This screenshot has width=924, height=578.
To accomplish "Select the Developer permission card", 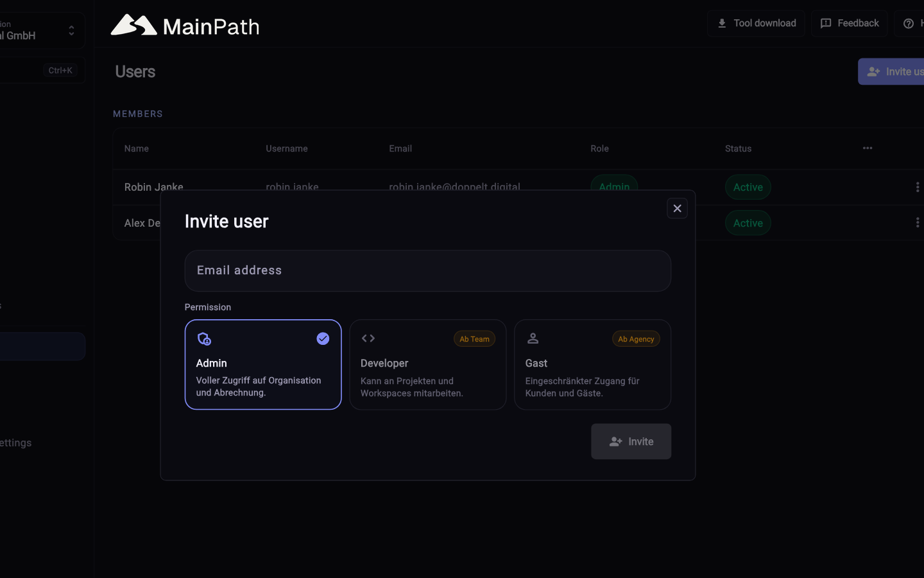I will tap(428, 365).
